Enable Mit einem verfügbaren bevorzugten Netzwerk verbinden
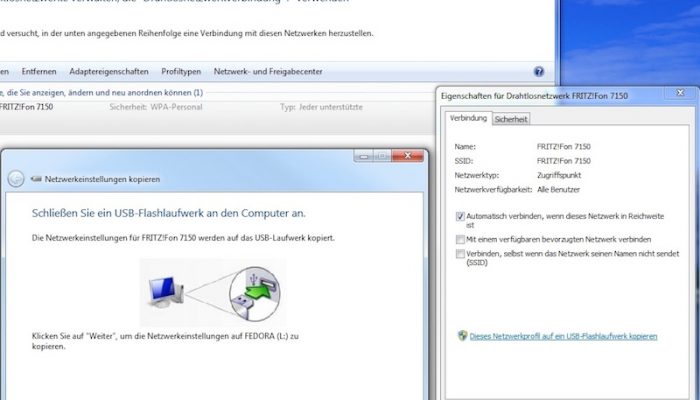 (x=460, y=240)
